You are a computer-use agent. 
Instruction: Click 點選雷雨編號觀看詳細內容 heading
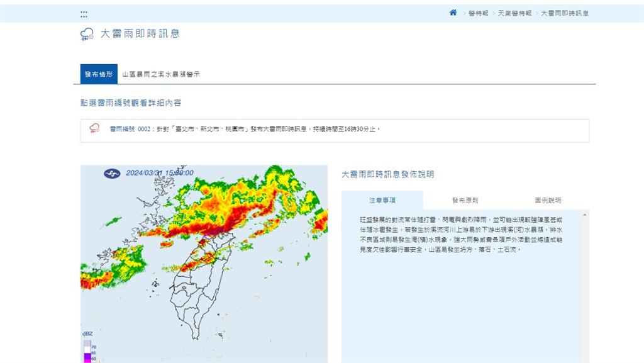(x=131, y=103)
